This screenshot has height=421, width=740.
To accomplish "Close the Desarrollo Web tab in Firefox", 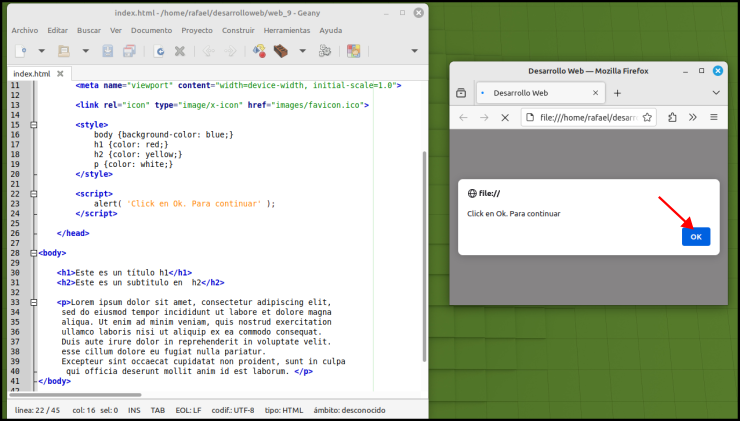I will point(596,93).
